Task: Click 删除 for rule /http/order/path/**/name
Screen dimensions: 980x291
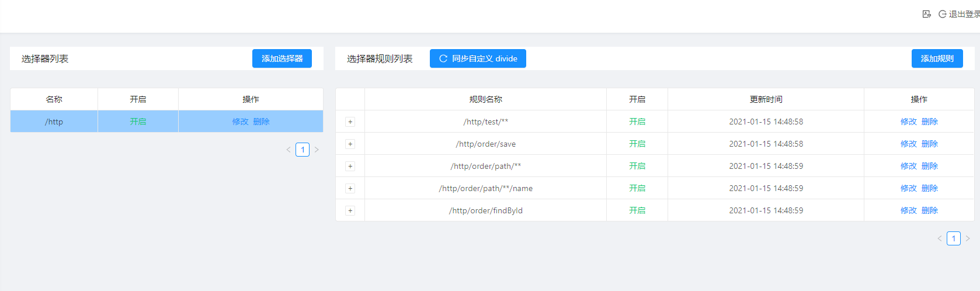Action: [x=930, y=188]
